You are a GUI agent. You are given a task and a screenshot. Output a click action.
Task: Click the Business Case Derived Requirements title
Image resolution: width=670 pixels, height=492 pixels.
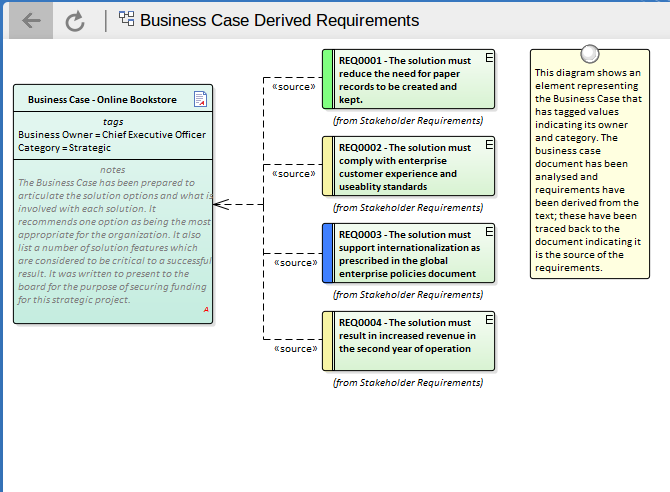point(279,20)
